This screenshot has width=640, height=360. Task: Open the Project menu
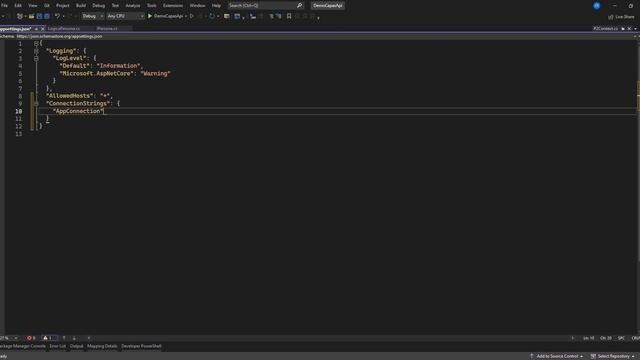[x=62, y=6]
